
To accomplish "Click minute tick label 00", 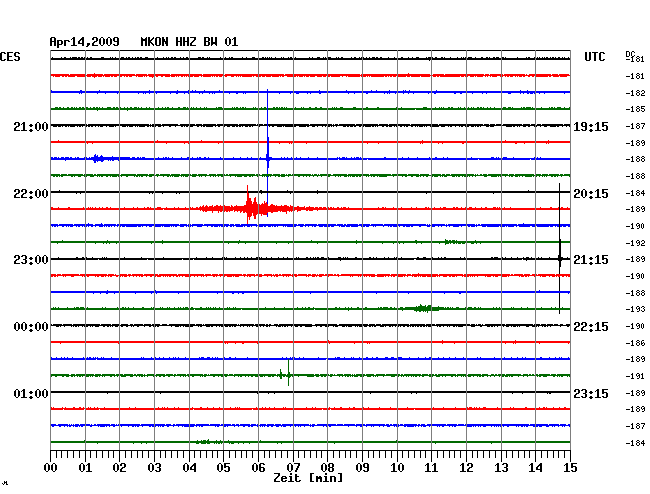I will coord(51,468).
